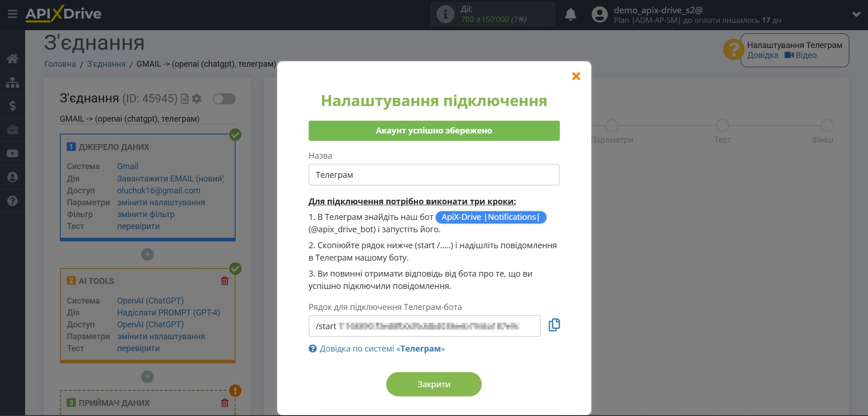Click the large help question mark icon

click(x=733, y=49)
